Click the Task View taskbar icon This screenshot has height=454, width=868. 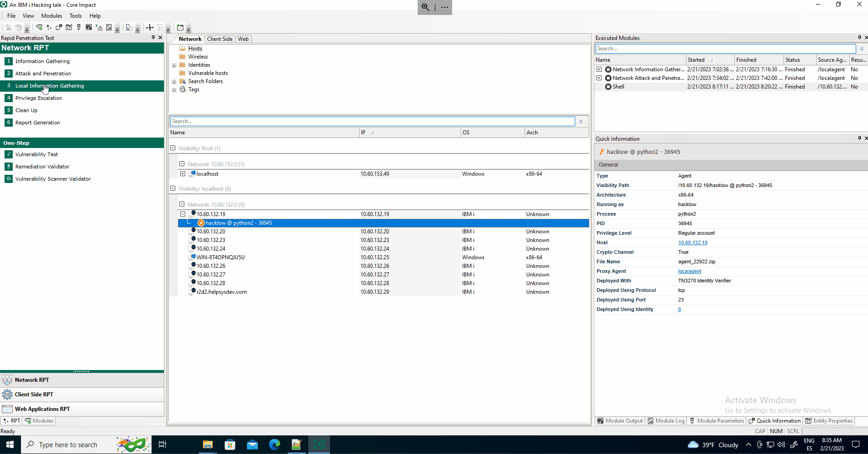[x=162, y=444]
